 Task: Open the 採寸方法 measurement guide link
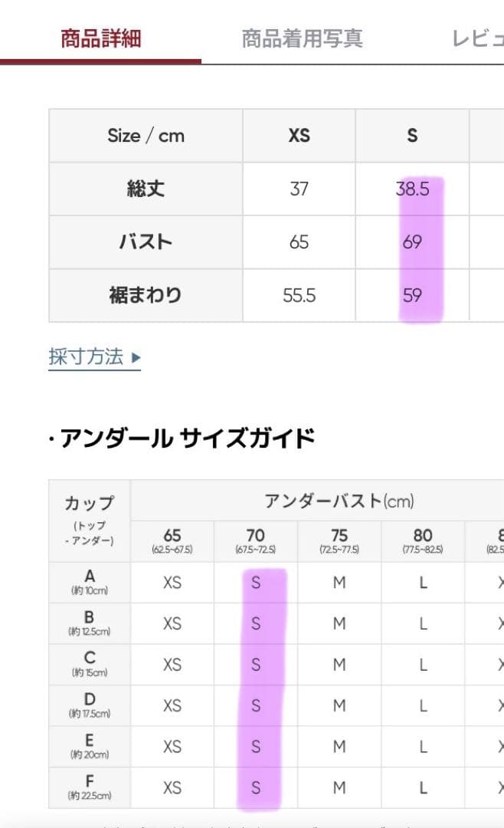point(84,356)
